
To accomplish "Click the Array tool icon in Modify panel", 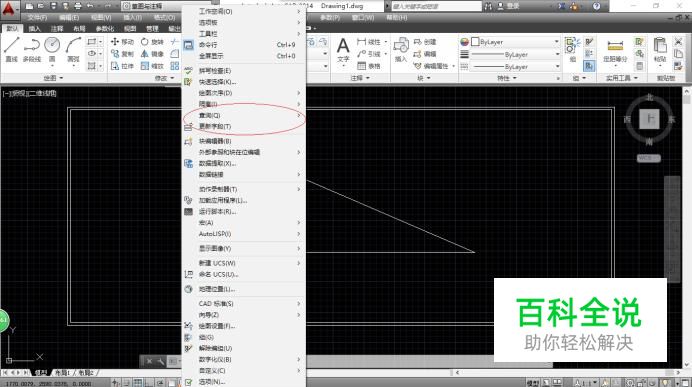I will point(175,66).
